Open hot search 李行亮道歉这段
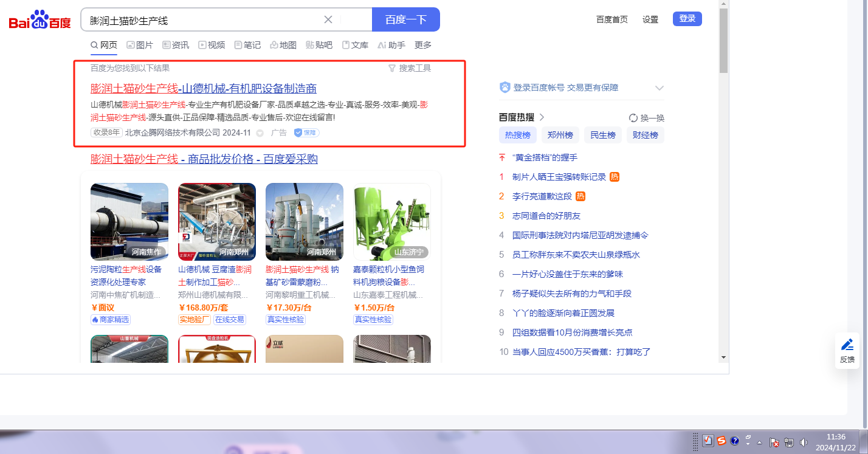The image size is (868, 454). (542, 196)
